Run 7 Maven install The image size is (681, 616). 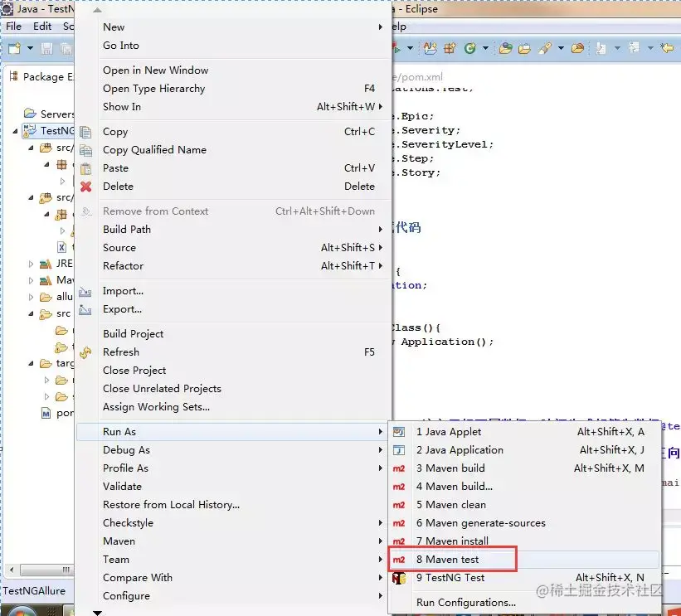coord(524,541)
